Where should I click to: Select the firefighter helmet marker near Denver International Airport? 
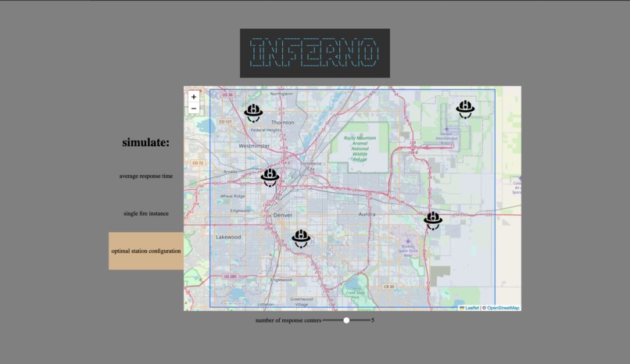tap(465, 109)
